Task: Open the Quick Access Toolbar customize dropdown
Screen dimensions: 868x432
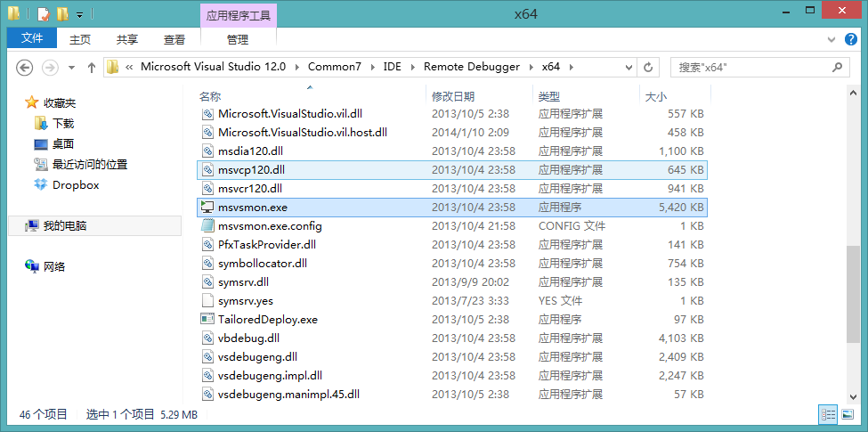Action: [79, 15]
